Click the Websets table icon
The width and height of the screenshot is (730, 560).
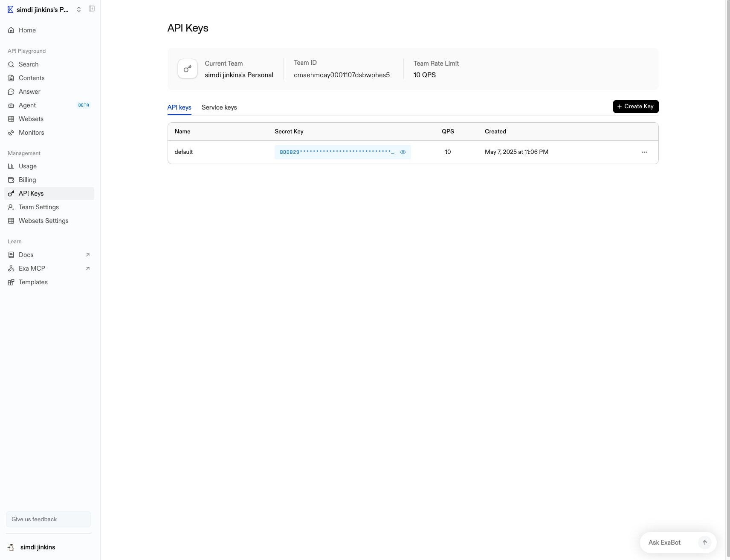(11, 119)
